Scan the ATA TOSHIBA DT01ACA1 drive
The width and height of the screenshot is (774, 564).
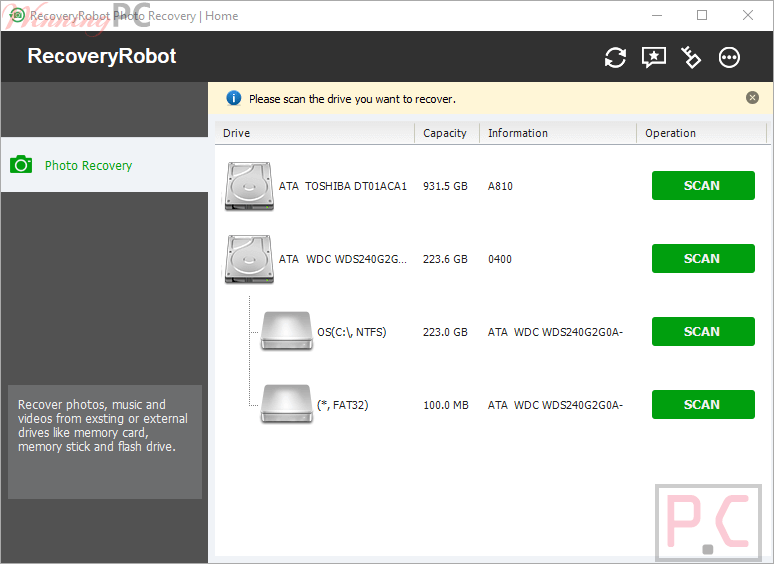(x=703, y=186)
